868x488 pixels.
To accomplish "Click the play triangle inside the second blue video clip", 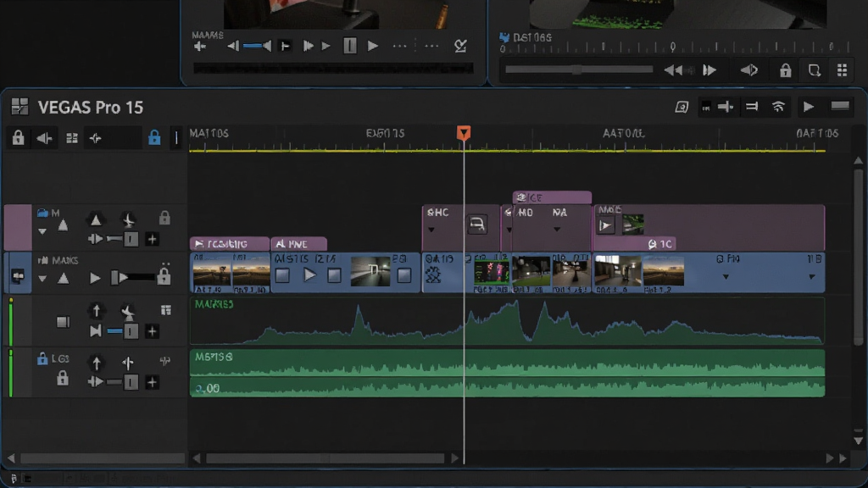I will (309, 275).
